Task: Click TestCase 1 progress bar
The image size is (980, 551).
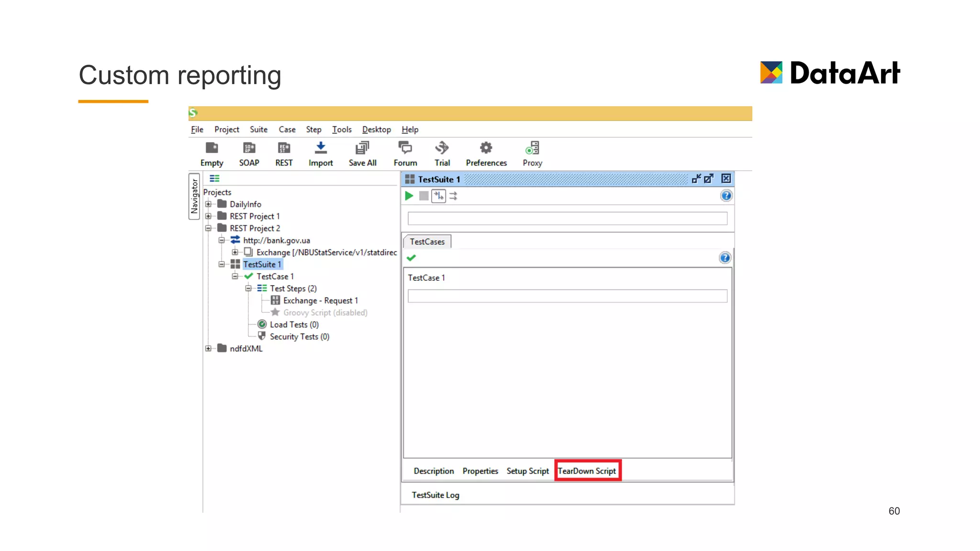Action: tap(568, 296)
